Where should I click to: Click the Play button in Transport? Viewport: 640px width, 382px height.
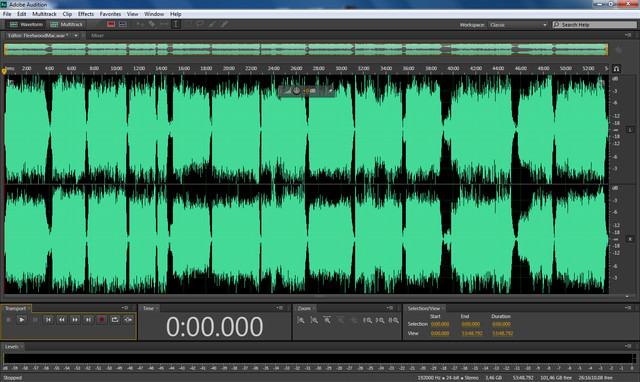[x=22, y=320]
